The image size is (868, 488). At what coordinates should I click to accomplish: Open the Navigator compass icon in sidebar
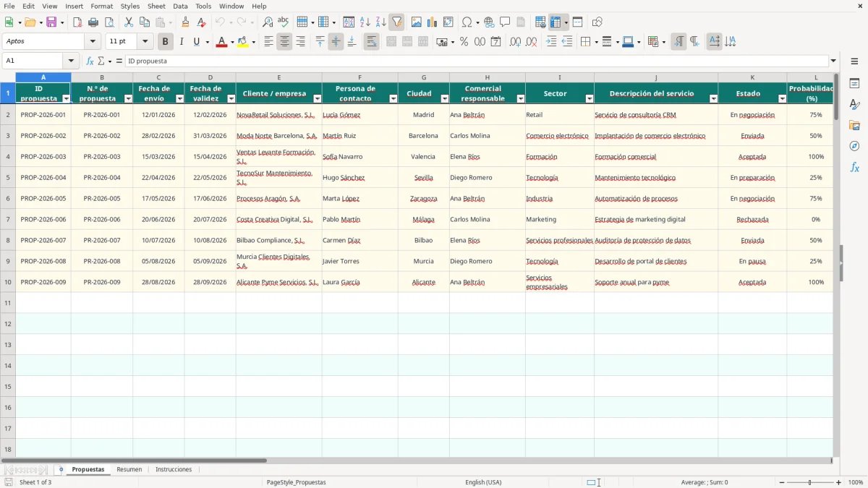854,146
